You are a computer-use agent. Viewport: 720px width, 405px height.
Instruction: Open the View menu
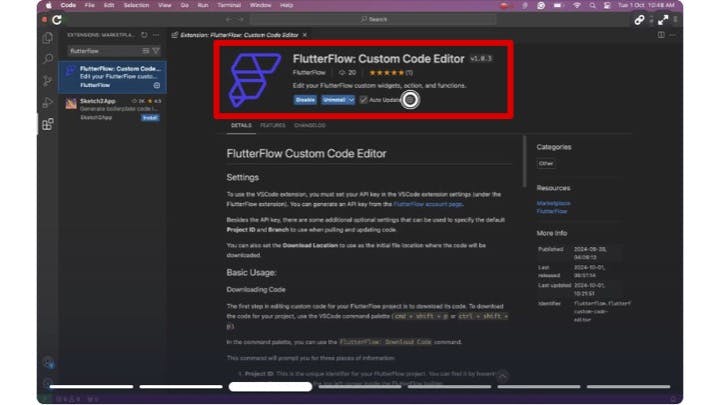(164, 6)
